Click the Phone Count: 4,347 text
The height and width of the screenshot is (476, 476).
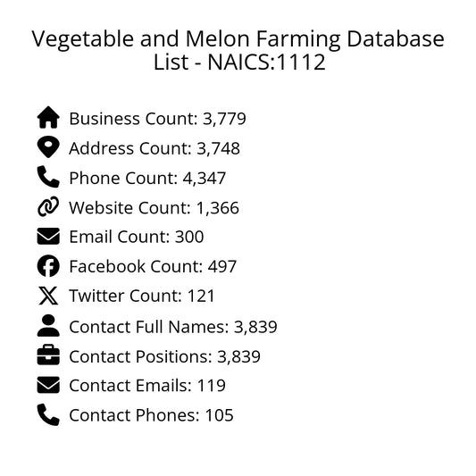[147, 178]
